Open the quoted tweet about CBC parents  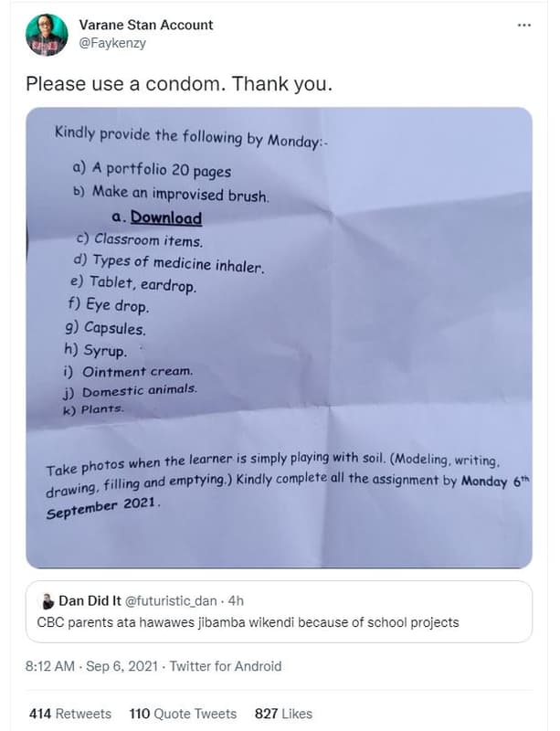[248, 622]
